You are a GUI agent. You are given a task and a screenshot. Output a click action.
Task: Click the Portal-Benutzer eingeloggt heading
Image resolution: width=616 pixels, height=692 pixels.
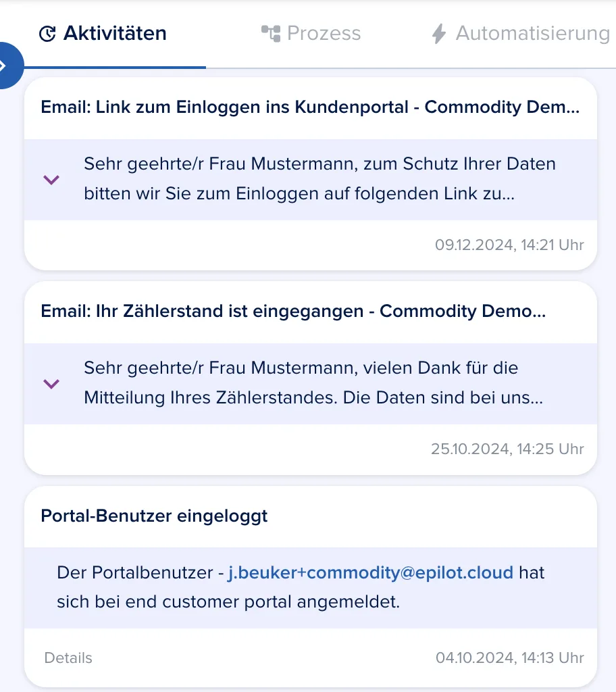154,516
